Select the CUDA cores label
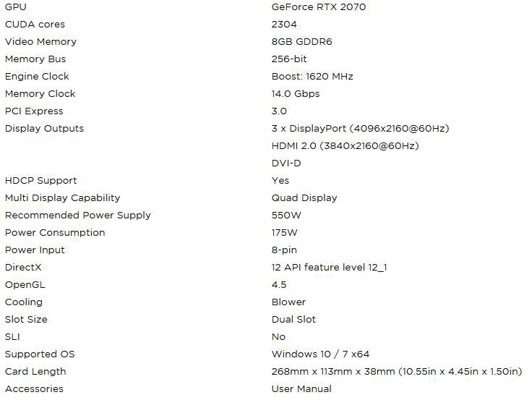Screen dimensions: 532x400 point(35,25)
